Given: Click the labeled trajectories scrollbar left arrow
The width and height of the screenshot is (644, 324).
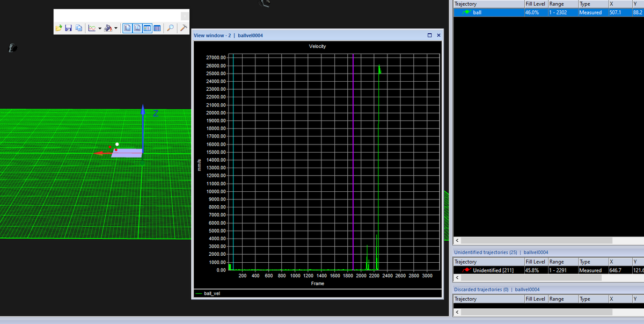Looking at the screenshot, I should coord(457,240).
